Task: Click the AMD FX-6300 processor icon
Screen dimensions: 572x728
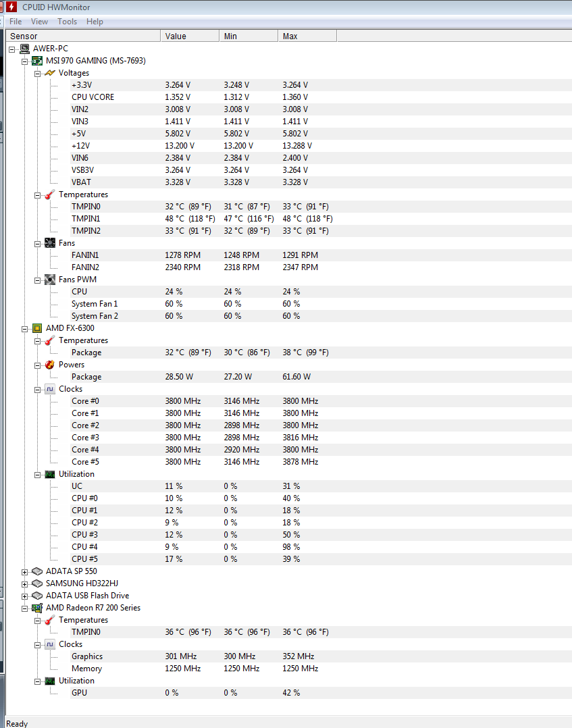Action: [x=37, y=328]
